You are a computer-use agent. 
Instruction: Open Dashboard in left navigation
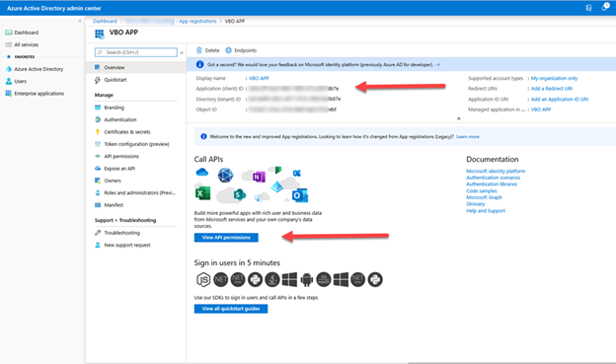[x=27, y=33]
